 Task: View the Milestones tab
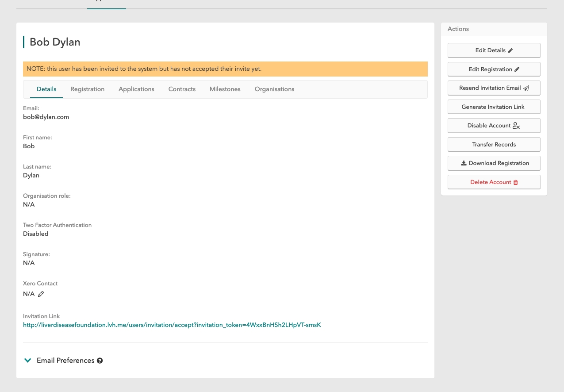tap(225, 89)
